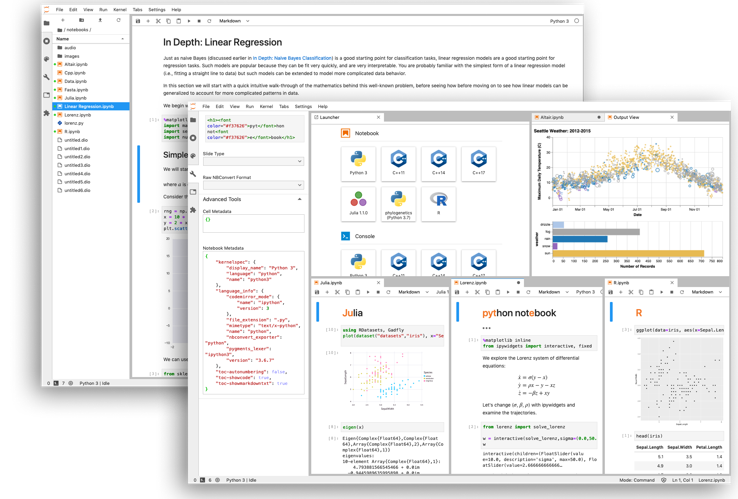738x499 pixels.
Task: Launch Python 3 notebook from Launcher
Action: [x=358, y=163]
